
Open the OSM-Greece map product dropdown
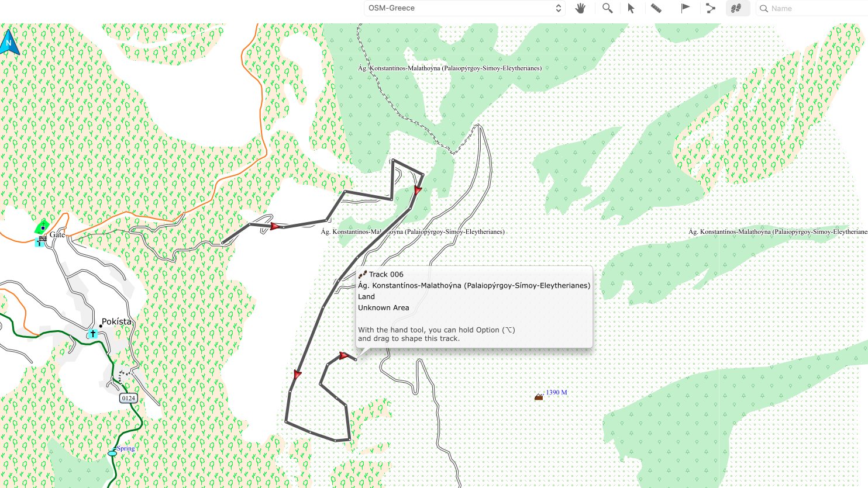pos(465,8)
